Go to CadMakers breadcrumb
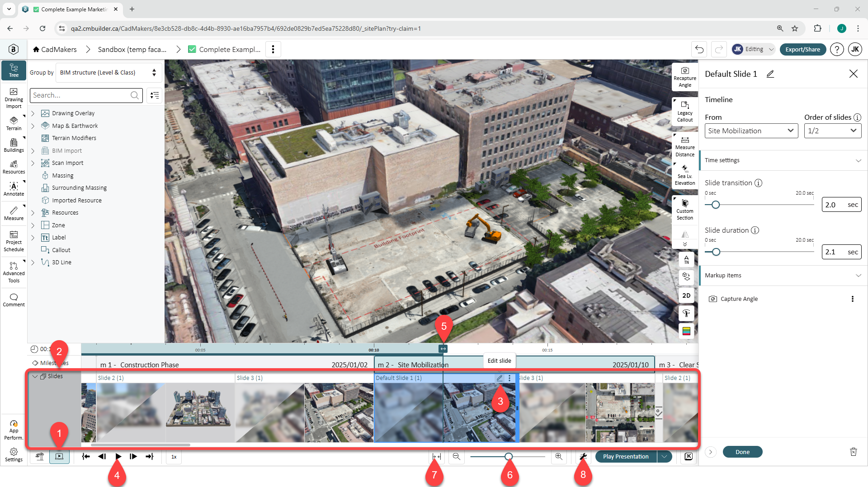 pos(55,49)
